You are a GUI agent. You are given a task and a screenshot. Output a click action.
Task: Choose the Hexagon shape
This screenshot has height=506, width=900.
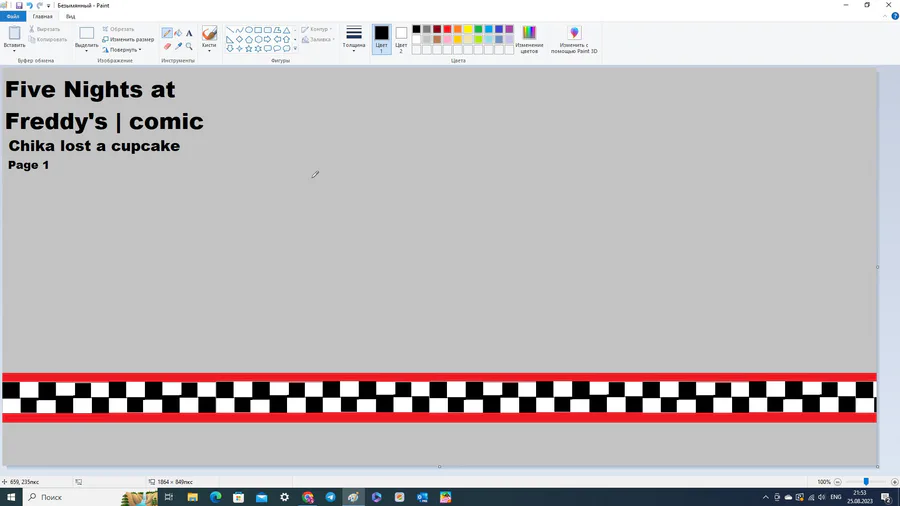[258, 40]
